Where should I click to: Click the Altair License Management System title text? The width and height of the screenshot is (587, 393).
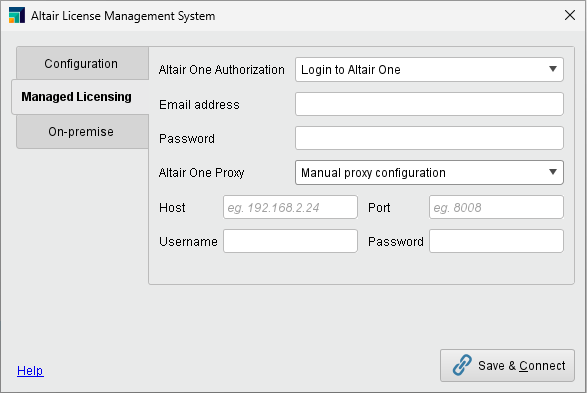[x=123, y=16]
